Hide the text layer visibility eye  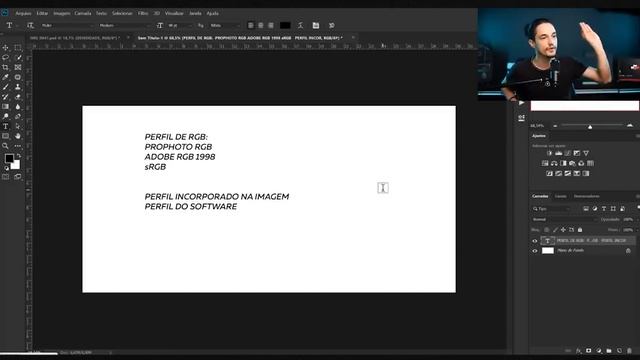pyautogui.click(x=535, y=241)
